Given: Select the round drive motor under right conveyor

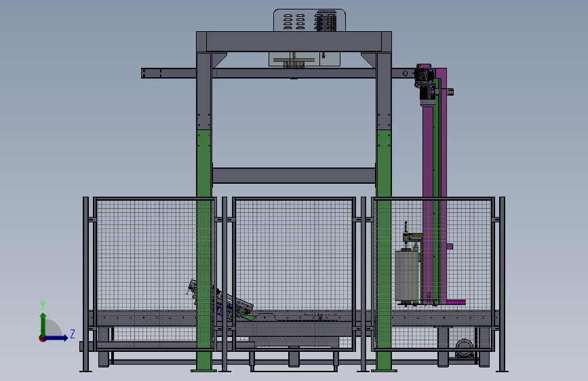Looking at the screenshot, I should [x=465, y=348].
